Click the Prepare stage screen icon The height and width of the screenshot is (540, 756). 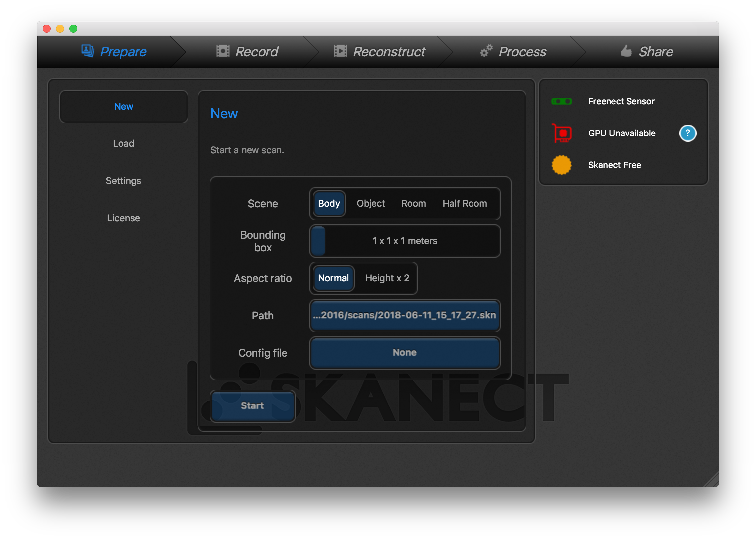coord(88,51)
